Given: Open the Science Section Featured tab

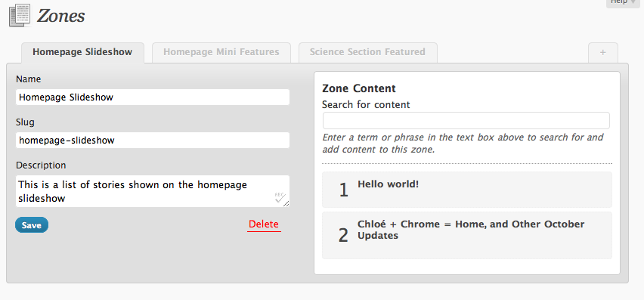Looking at the screenshot, I should [x=367, y=53].
